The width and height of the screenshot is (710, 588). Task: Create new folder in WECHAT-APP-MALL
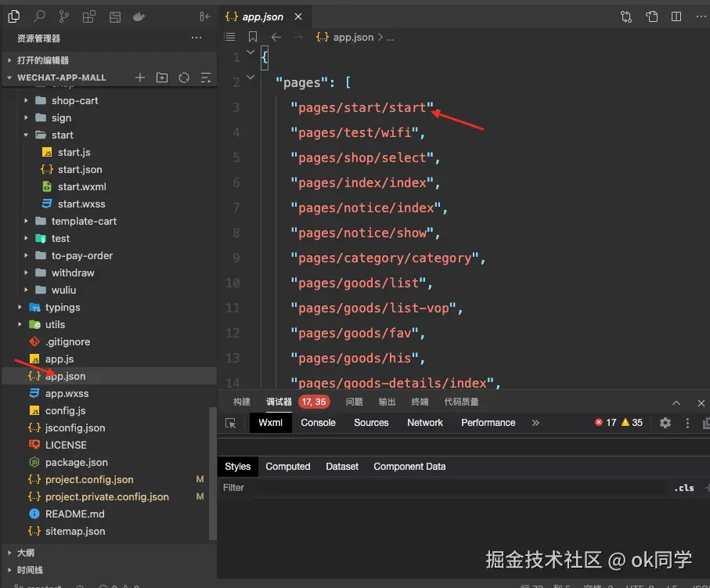[x=162, y=78]
